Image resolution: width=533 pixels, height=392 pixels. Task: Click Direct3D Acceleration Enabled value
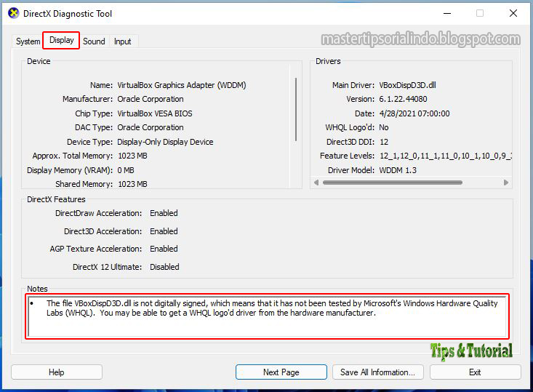(x=164, y=231)
